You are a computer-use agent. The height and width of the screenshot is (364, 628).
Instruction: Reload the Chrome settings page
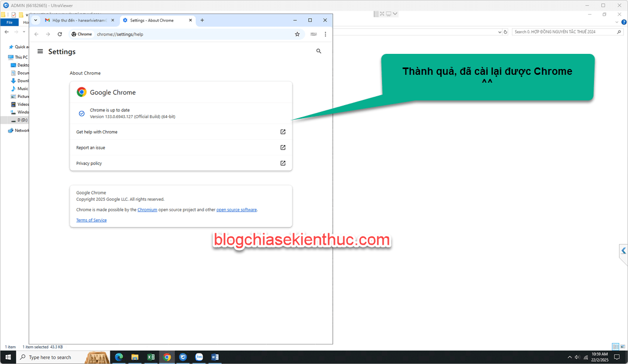coord(60,34)
